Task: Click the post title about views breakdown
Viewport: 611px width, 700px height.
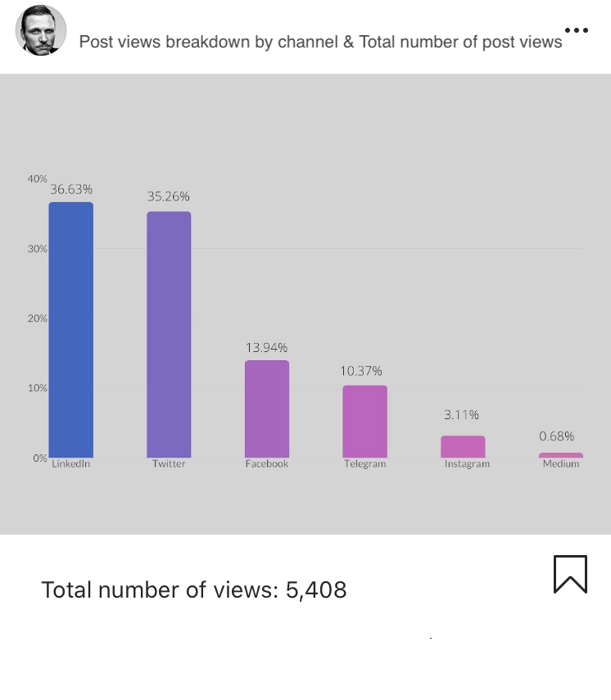Action: 320,42
